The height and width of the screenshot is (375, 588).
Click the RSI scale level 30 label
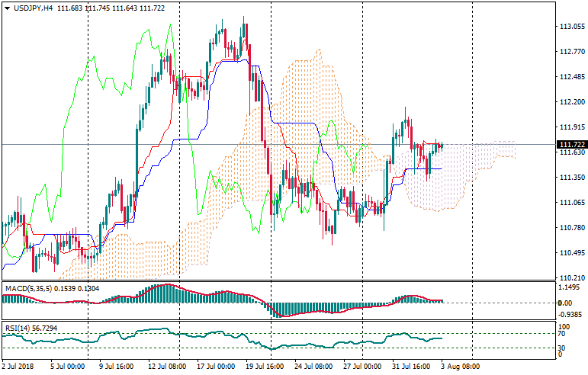click(x=563, y=349)
